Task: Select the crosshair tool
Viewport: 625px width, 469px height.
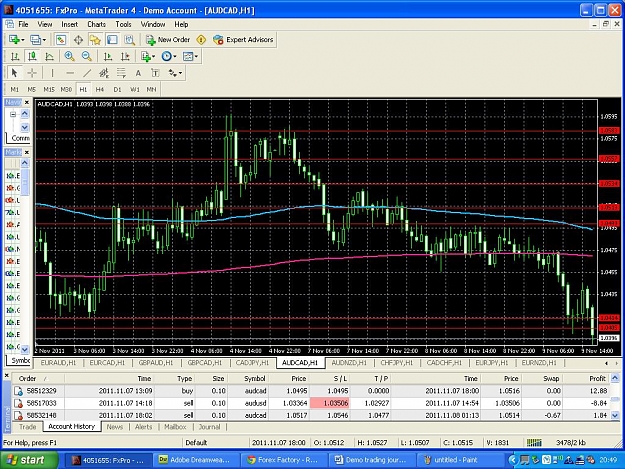Action: (x=32, y=73)
